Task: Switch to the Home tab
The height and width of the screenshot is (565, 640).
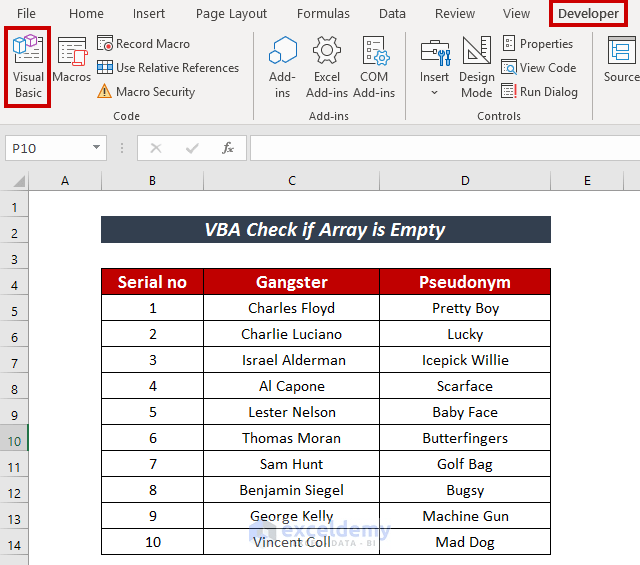Action: [86, 13]
